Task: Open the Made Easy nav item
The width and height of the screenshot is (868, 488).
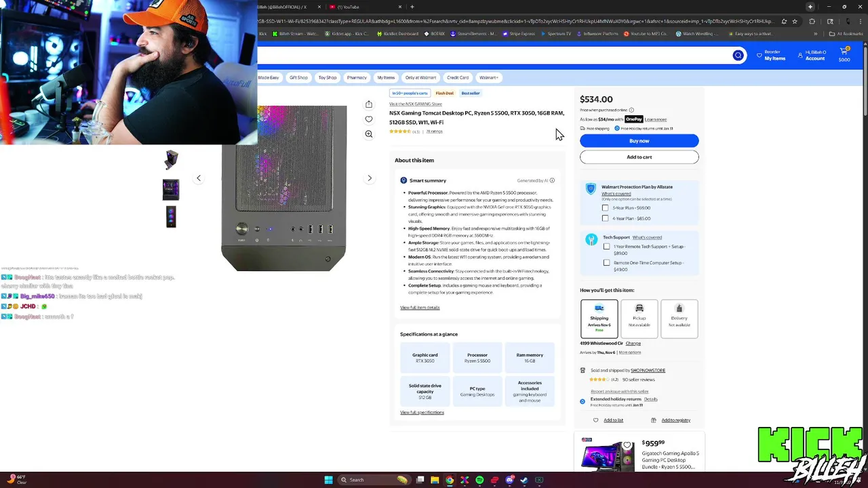Action: (269, 77)
